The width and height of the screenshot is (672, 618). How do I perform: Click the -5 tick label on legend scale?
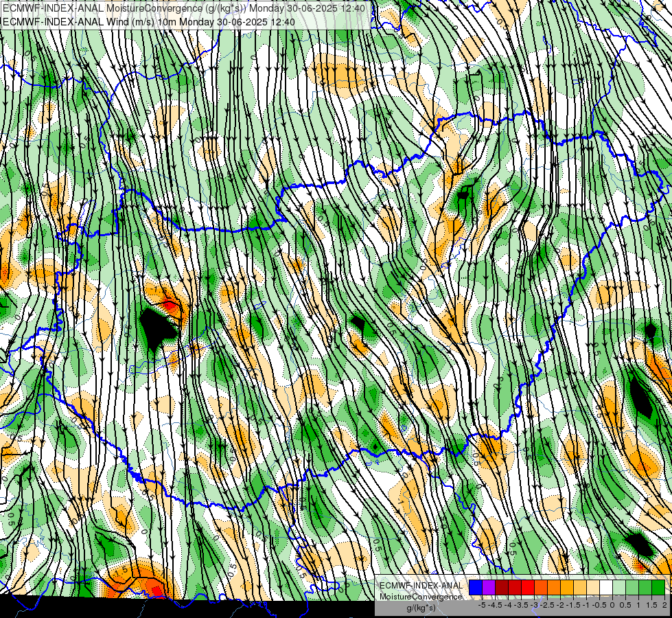(x=482, y=605)
